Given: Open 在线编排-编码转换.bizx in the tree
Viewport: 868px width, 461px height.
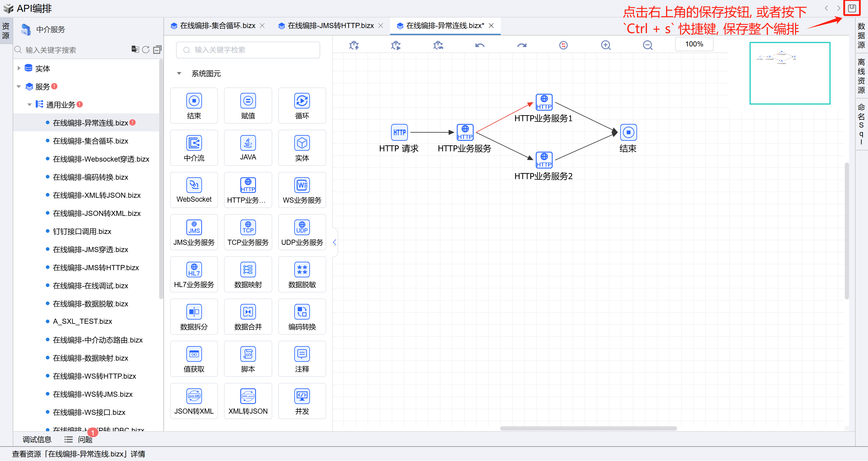Looking at the screenshot, I should (90, 177).
